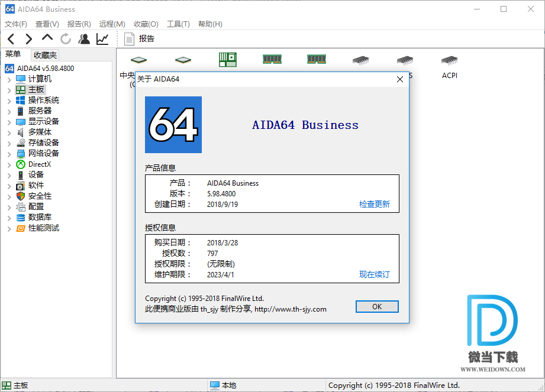The height and width of the screenshot is (392, 545).
Task: Click the 存储设备 disk icon in tree
Action: pos(21,143)
